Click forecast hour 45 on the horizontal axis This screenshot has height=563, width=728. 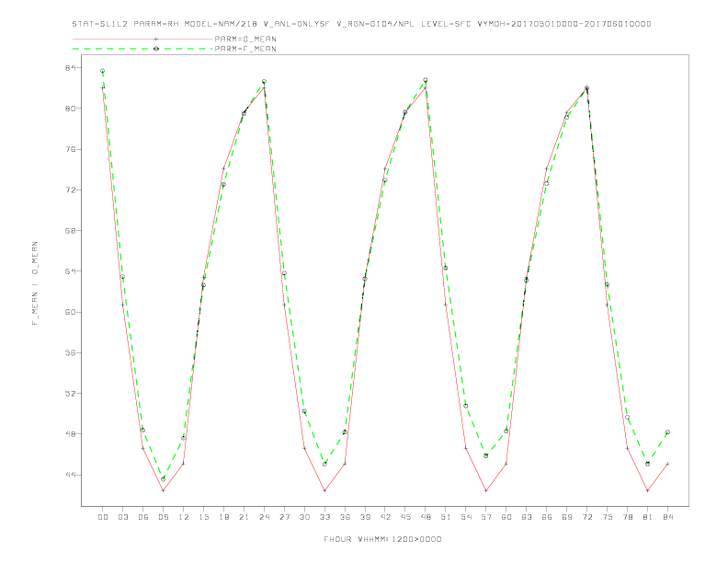[405, 517]
